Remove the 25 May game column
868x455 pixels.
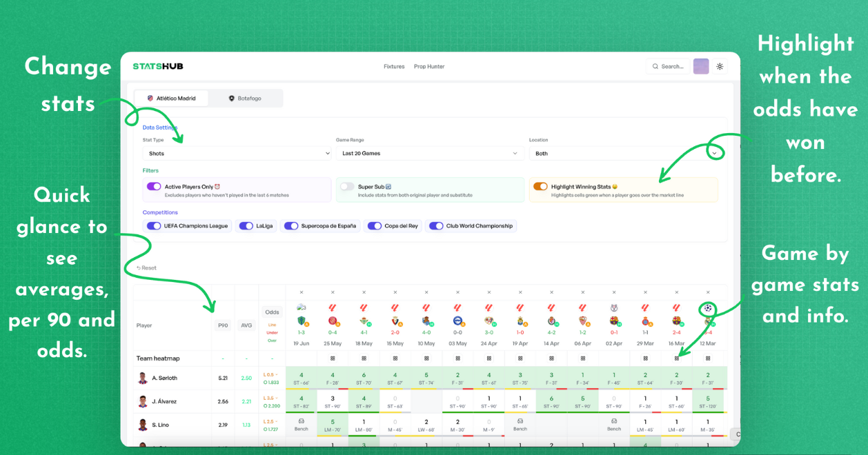[333, 292]
